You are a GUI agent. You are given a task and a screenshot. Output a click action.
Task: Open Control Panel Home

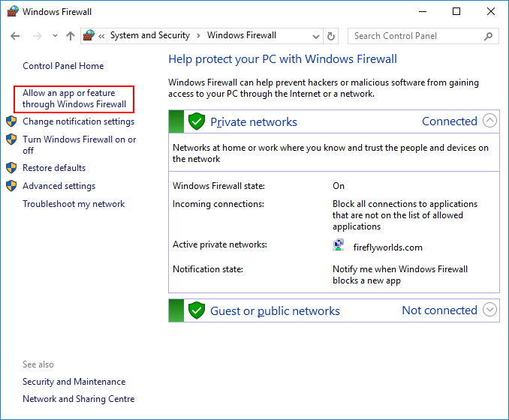tap(63, 66)
